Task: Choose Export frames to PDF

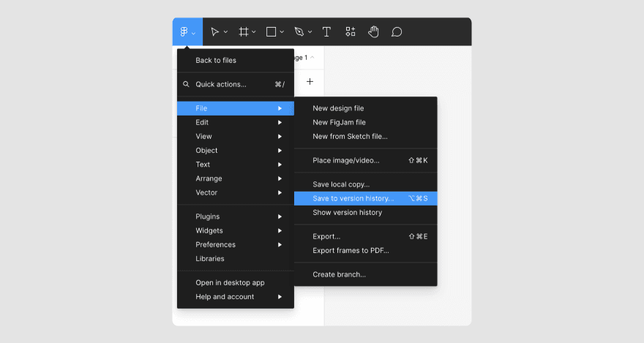Action: (365, 250)
